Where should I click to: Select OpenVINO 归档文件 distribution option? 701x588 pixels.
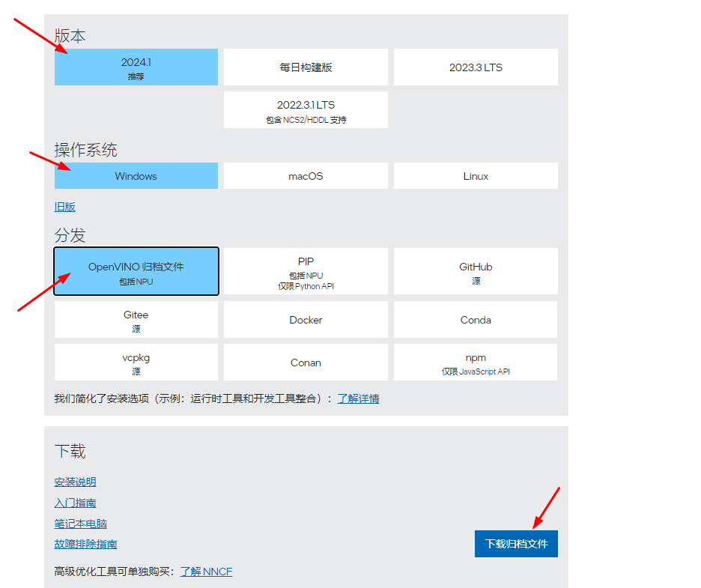136,271
